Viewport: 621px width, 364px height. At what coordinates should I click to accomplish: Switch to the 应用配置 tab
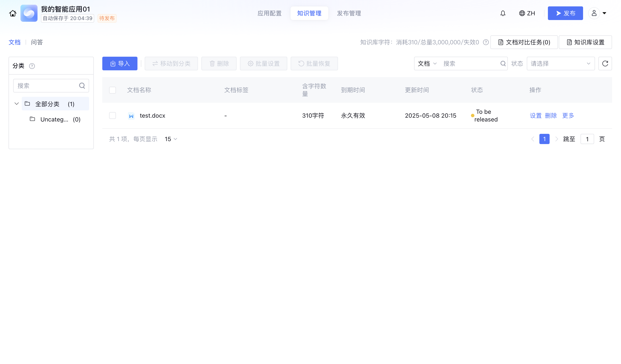269,13
